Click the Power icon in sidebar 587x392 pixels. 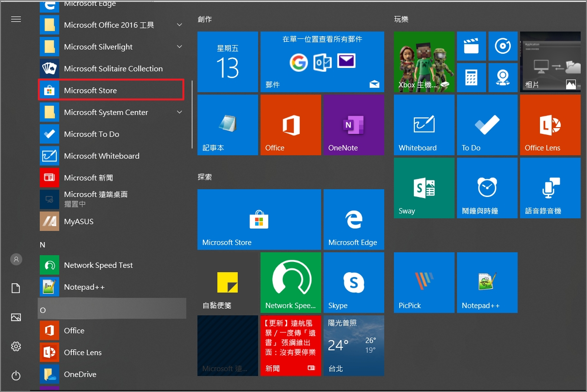tap(16, 376)
